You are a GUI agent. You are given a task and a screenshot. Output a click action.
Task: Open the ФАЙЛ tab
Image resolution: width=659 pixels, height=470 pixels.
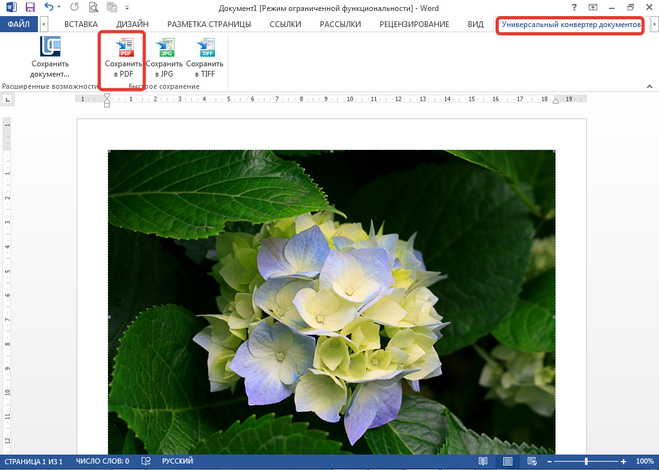point(19,24)
